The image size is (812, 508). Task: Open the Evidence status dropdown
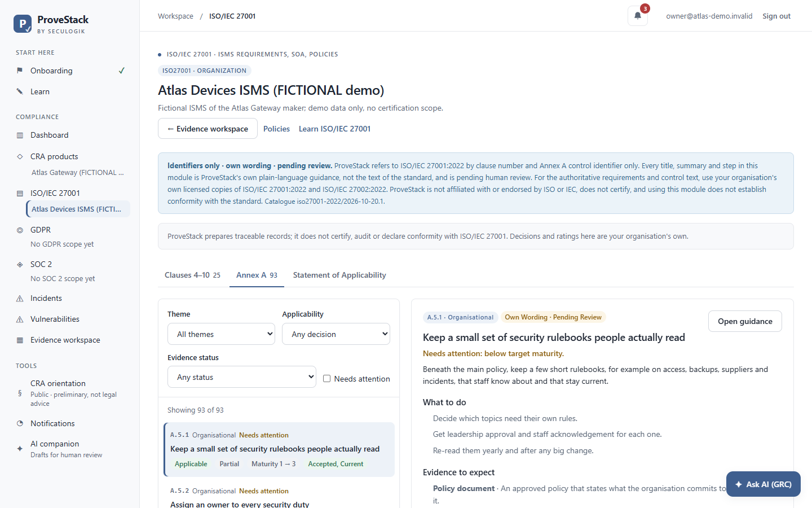tap(242, 377)
